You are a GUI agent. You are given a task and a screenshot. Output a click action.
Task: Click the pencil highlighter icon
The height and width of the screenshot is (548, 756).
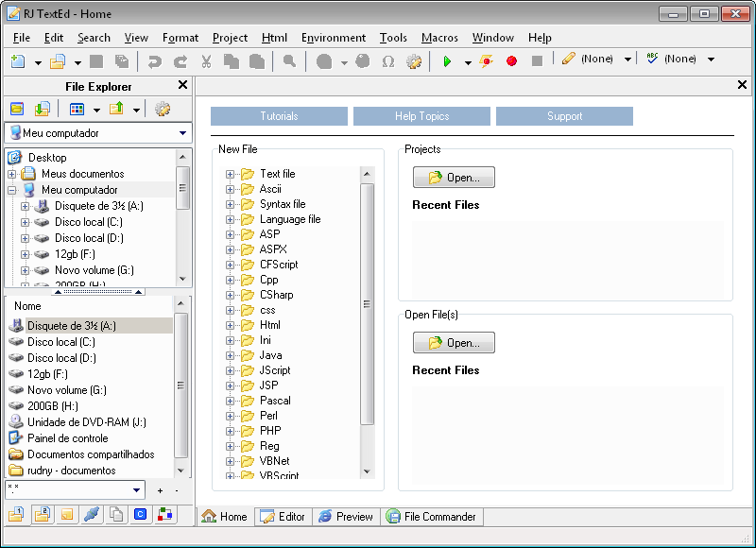tap(569, 59)
